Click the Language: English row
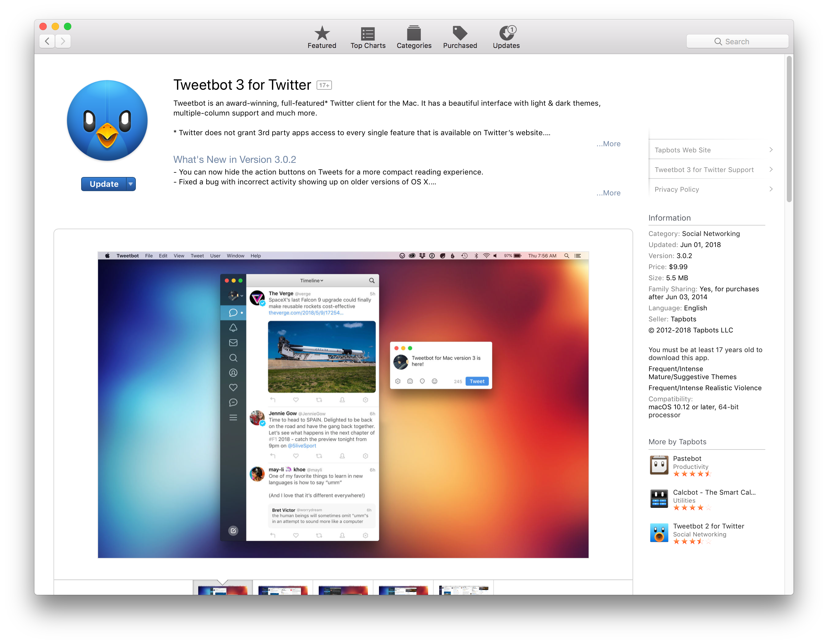 point(677,308)
